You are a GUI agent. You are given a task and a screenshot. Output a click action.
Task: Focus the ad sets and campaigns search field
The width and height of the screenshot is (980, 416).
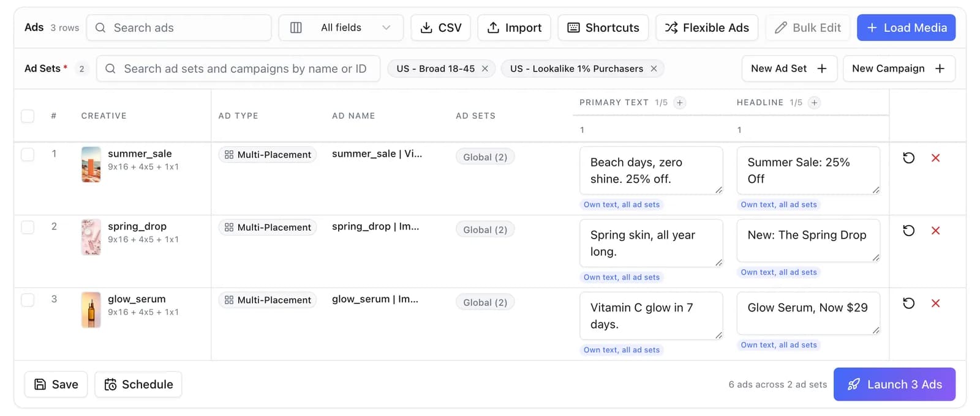point(238,69)
